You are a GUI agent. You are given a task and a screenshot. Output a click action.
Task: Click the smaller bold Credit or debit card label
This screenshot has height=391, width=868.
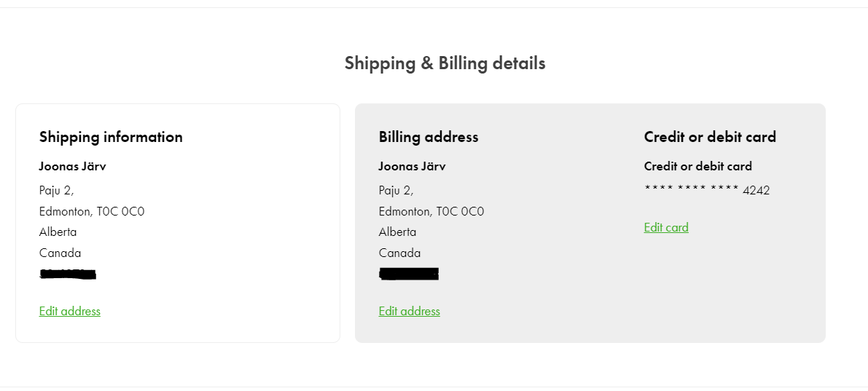click(697, 167)
